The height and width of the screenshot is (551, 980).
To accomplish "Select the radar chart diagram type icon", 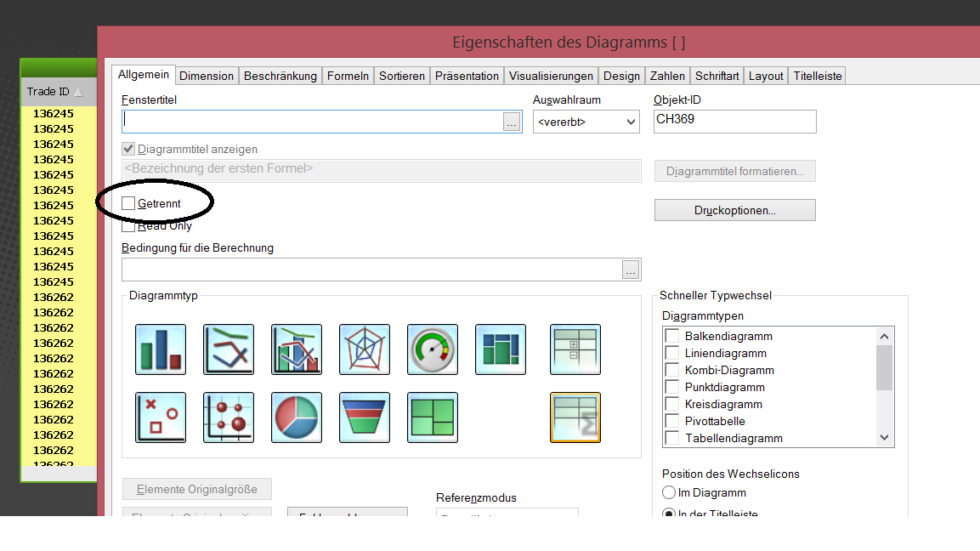I will click(x=365, y=349).
